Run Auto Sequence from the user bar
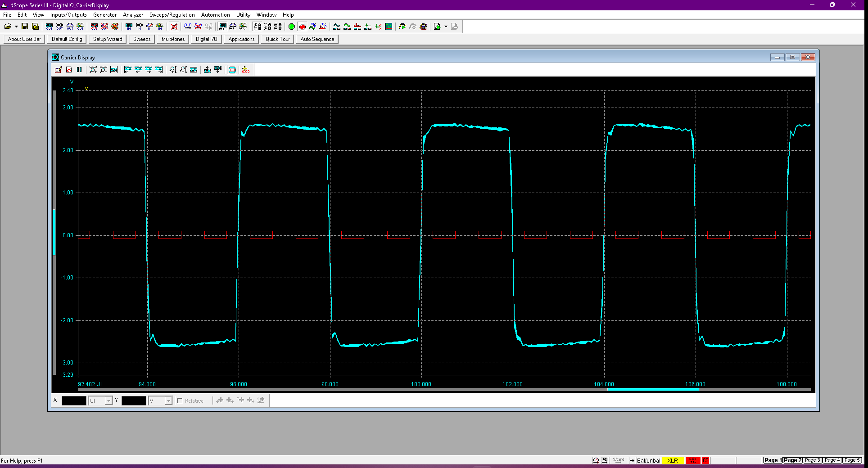868x468 pixels. click(x=317, y=39)
